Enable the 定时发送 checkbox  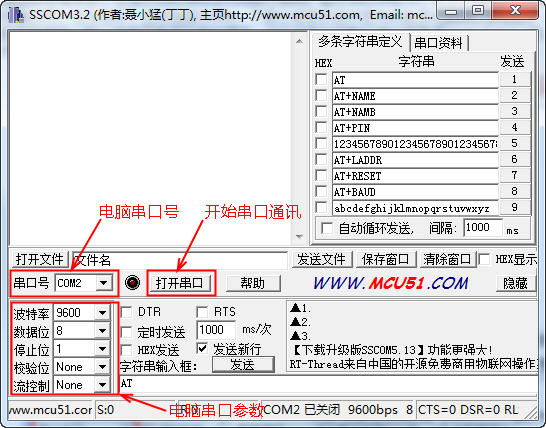click(x=126, y=332)
